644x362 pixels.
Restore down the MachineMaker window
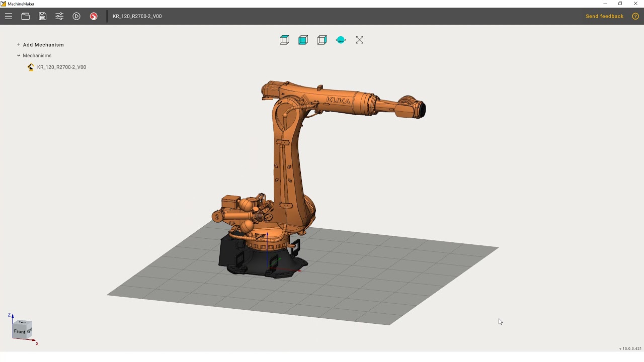click(620, 4)
